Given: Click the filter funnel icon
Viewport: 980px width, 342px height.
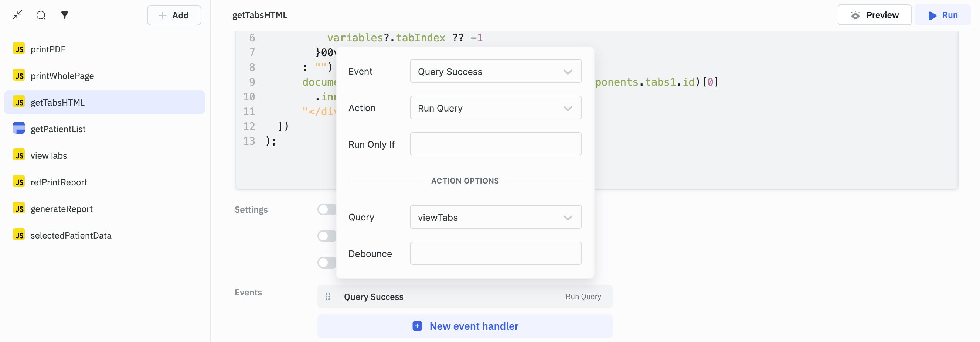Looking at the screenshot, I should (65, 15).
